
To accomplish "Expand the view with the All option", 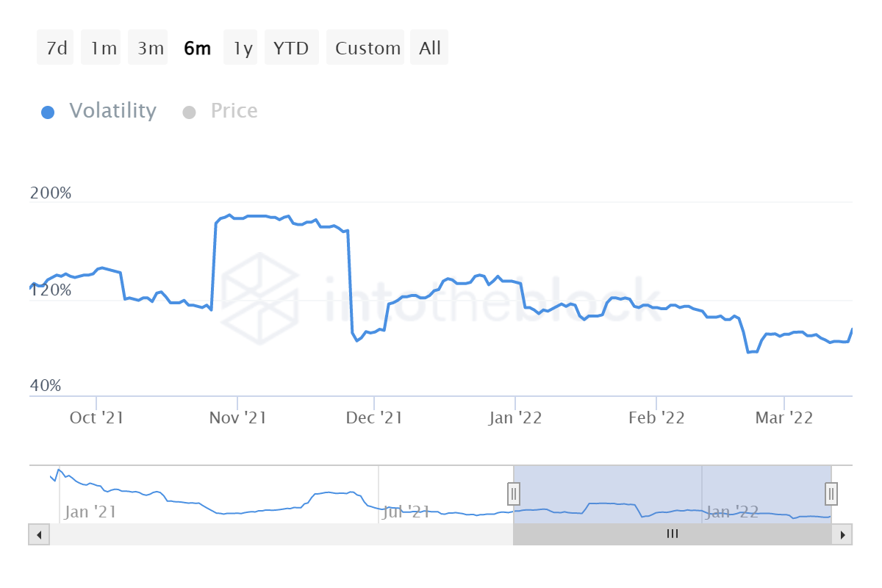I will (x=429, y=46).
